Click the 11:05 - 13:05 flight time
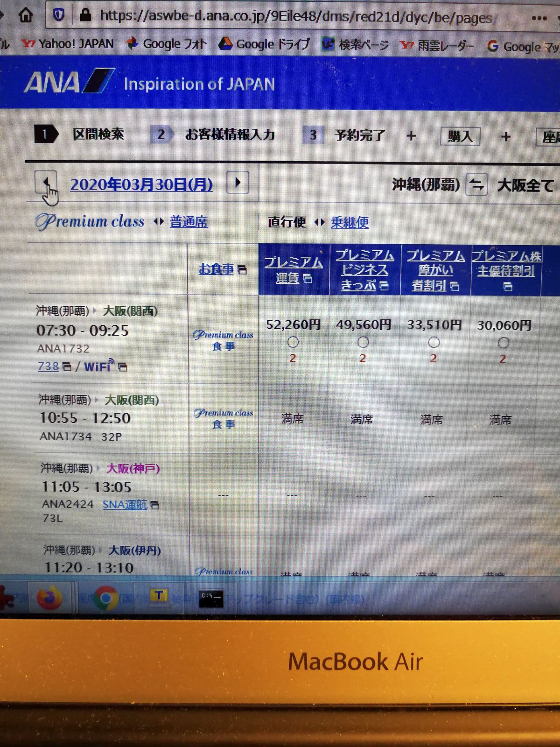Screen dimensions: 560x747 (x=87, y=487)
